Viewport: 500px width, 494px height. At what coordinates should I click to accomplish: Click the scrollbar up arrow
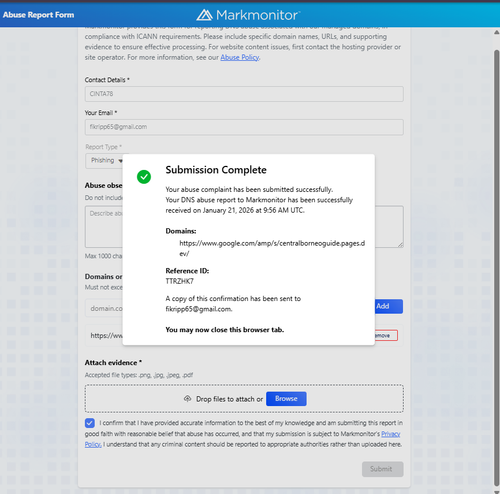(x=496, y=32)
